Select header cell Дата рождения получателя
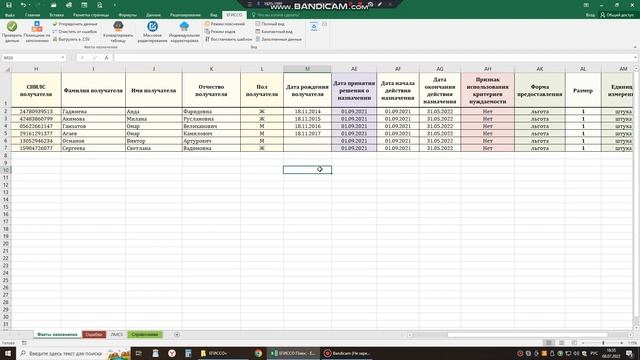The image size is (640, 360). [307, 90]
